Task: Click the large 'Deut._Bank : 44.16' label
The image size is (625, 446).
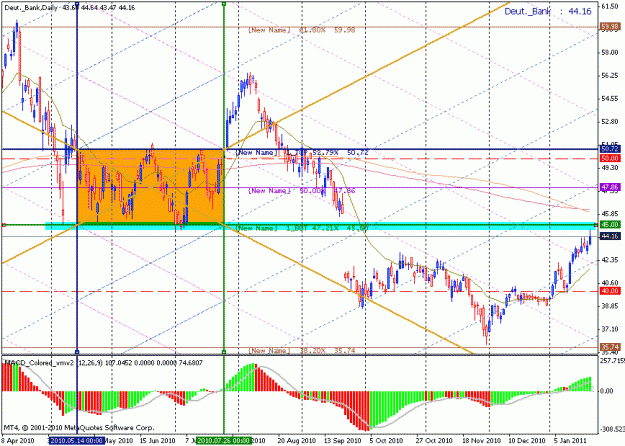Action: point(548,12)
